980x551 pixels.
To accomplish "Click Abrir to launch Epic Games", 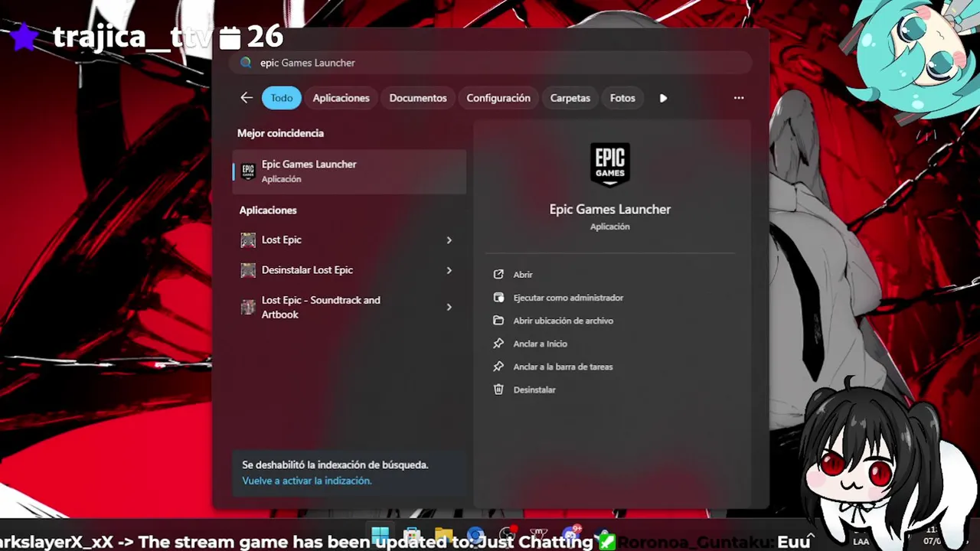I will click(x=523, y=275).
